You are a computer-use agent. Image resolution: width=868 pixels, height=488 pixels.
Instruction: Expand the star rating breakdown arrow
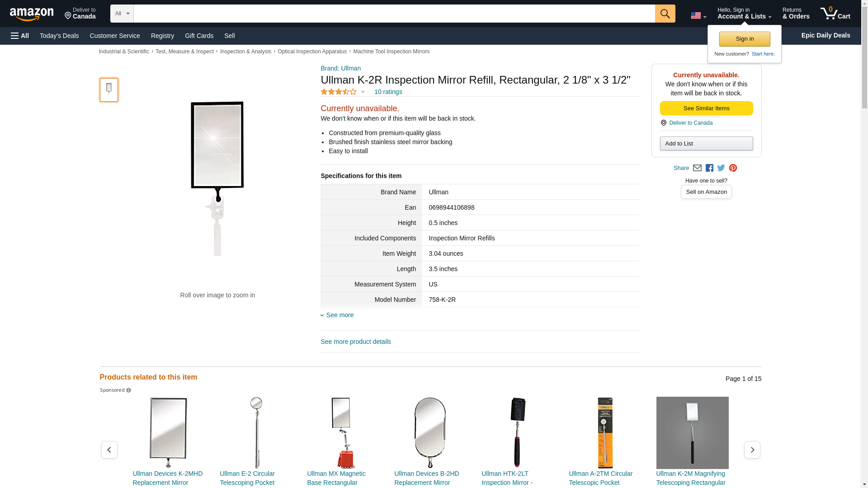363,92
